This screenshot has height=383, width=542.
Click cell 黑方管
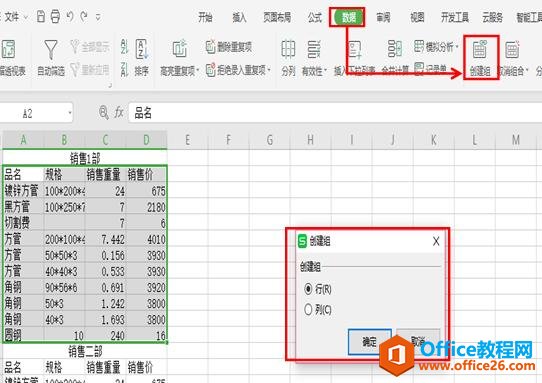tap(23, 207)
